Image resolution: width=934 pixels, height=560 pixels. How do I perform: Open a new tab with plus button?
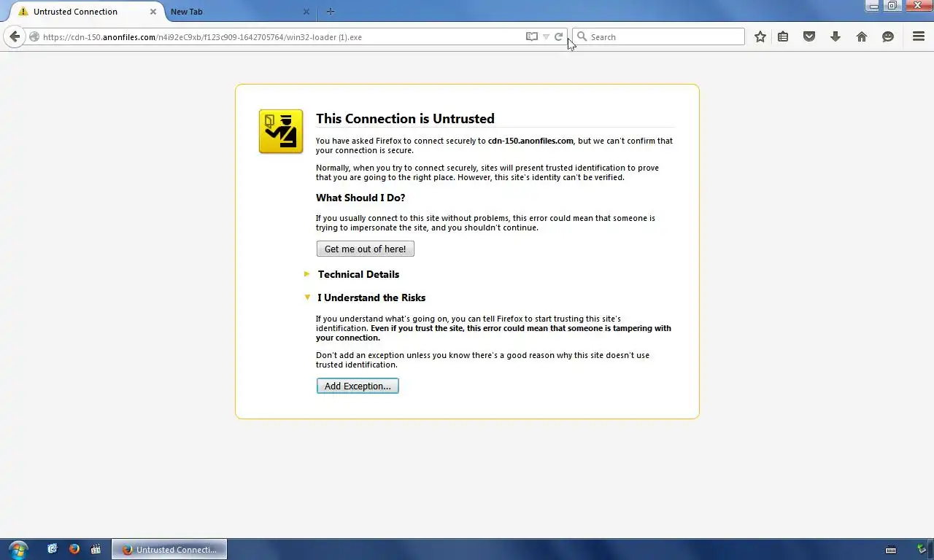(x=331, y=12)
